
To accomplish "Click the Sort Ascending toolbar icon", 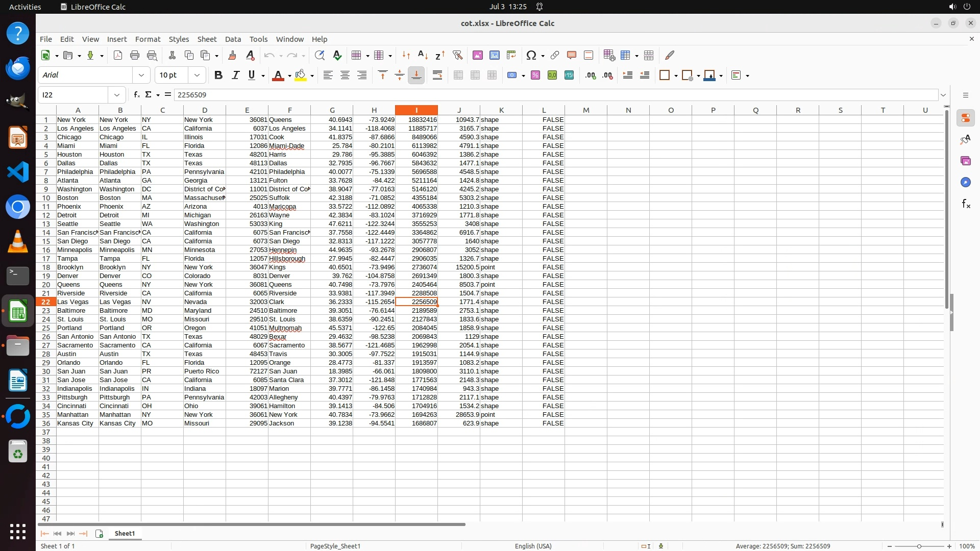I will [x=423, y=55].
